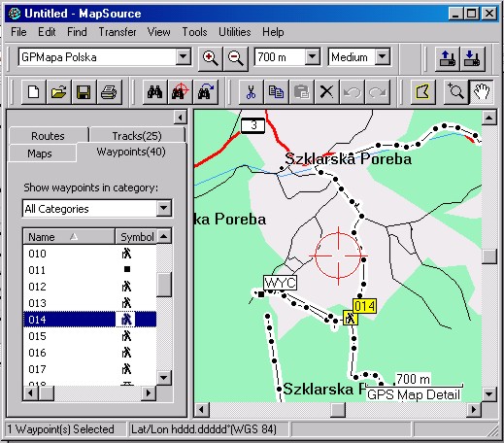The width and height of the screenshot is (504, 443).
Task: Click the map scroll-up arrow
Action: (x=488, y=118)
